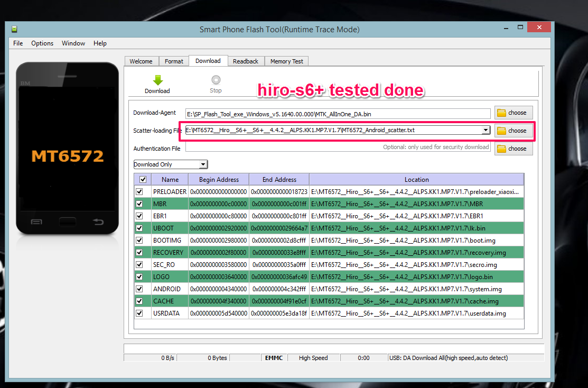Viewport: 588px width, 388px height.
Task: Click the End Address column header
Action: click(279, 179)
